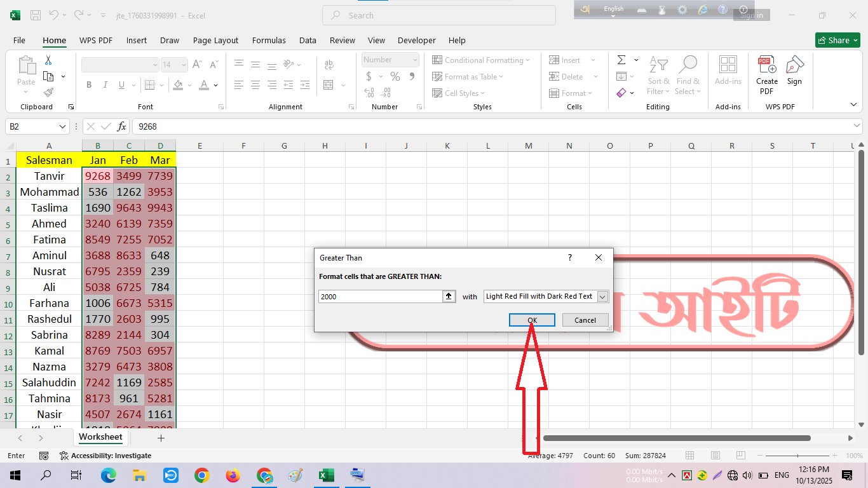Toggle Bold formatting button
This screenshot has height=488, width=868.
click(89, 85)
